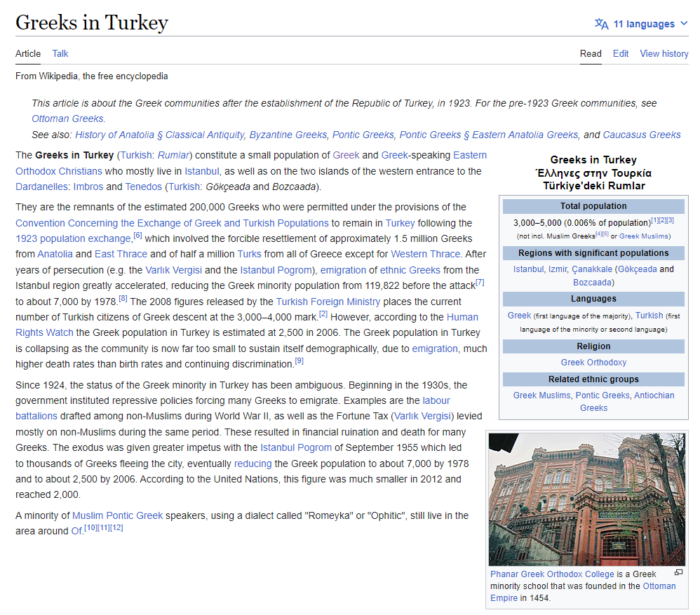Switch to the Talk tab
Viewport: 700px width, 615px height.
click(60, 53)
